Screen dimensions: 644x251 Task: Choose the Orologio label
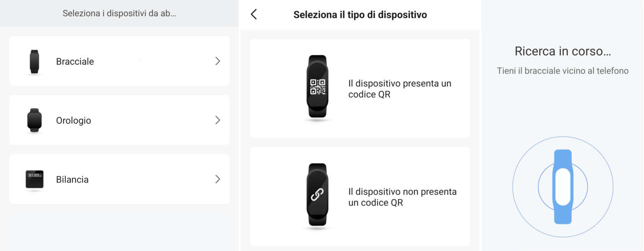click(x=74, y=120)
